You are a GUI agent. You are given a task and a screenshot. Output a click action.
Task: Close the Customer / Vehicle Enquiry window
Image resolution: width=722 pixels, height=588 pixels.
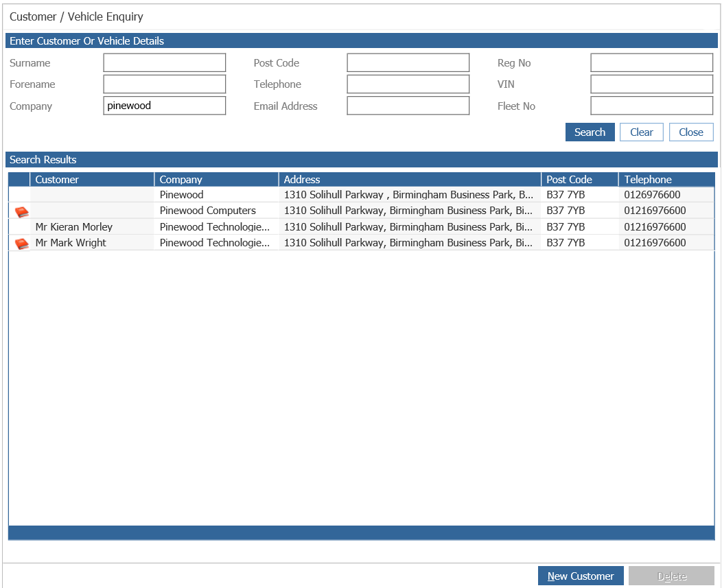click(x=690, y=132)
